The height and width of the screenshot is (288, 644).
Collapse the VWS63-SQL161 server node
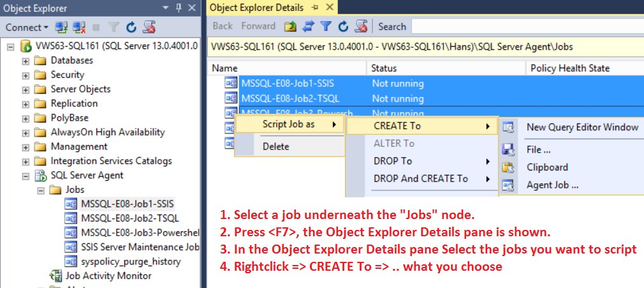point(11,46)
